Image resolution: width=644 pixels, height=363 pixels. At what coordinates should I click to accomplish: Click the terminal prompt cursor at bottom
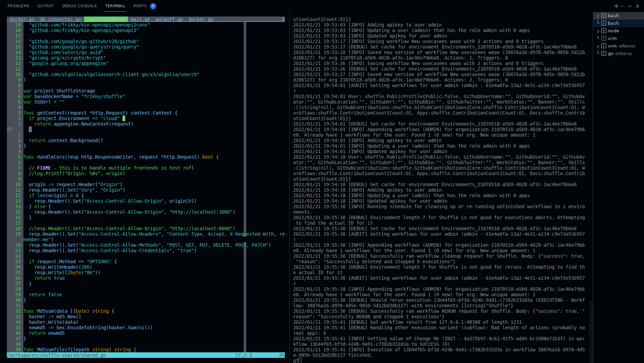pos(300,360)
